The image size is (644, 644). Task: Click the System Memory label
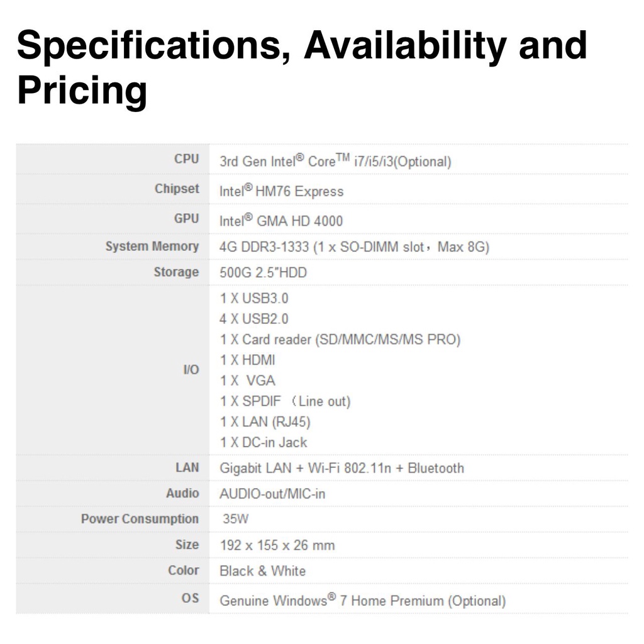pyautogui.click(x=152, y=247)
